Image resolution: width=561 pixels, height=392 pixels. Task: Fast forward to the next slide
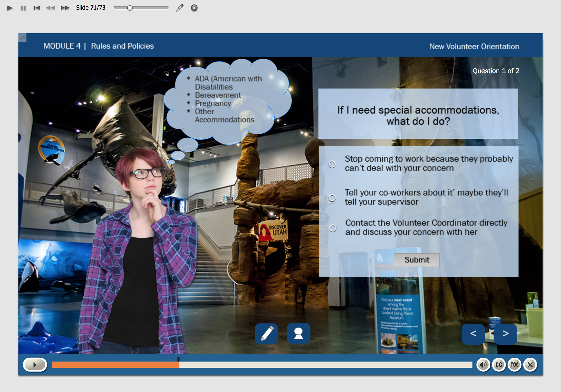(65, 8)
